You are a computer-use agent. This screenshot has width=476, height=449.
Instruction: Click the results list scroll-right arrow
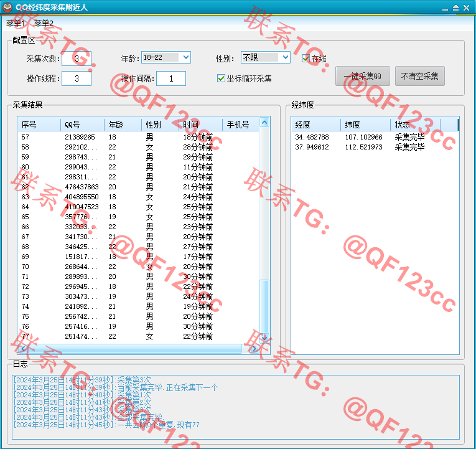(254, 349)
